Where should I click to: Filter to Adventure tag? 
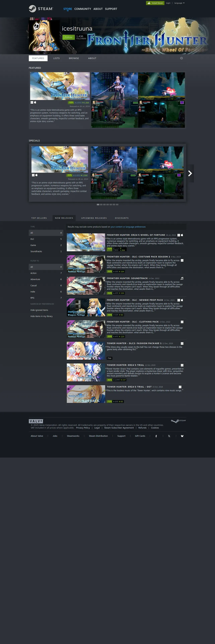tap(46, 279)
